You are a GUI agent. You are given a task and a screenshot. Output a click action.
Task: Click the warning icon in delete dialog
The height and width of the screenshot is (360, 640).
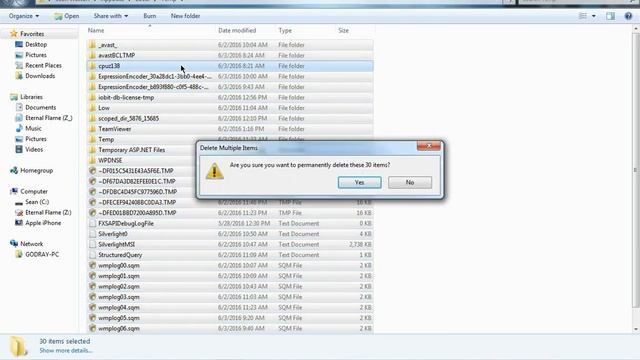(x=214, y=171)
